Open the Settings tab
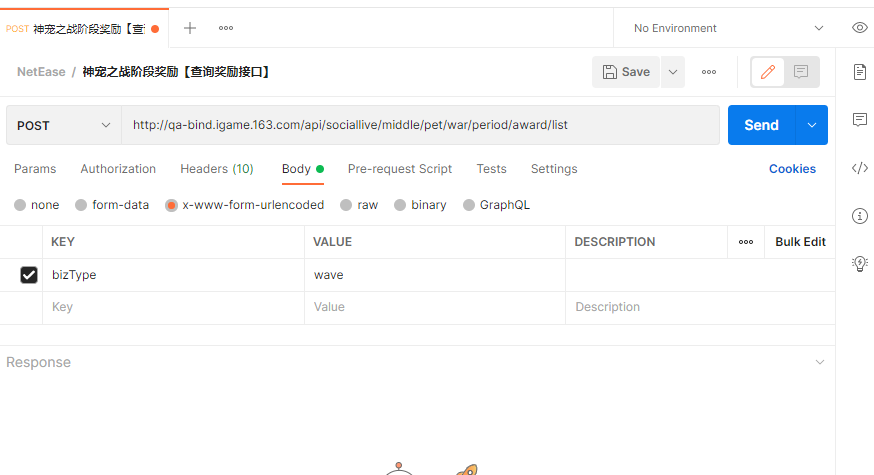This screenshot has width=874, height=475. tap(554, 169)
